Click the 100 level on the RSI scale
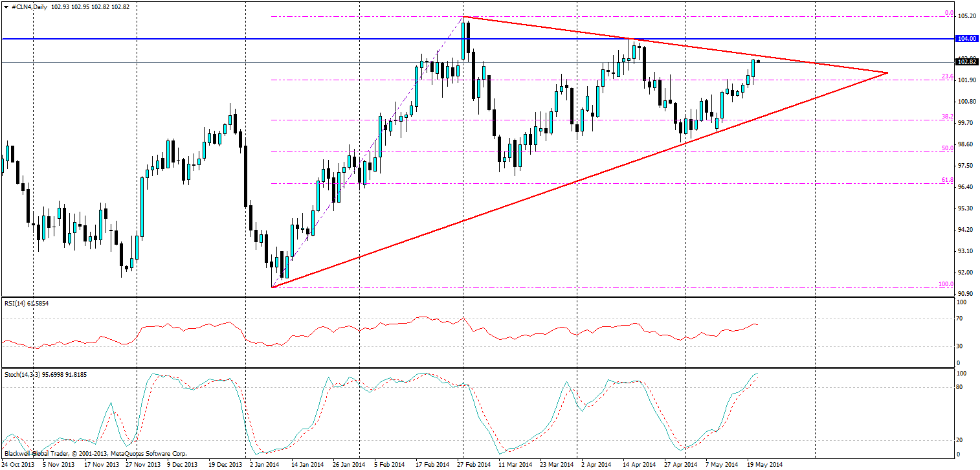Screen dimensions: 980x470 pos(963,302)
